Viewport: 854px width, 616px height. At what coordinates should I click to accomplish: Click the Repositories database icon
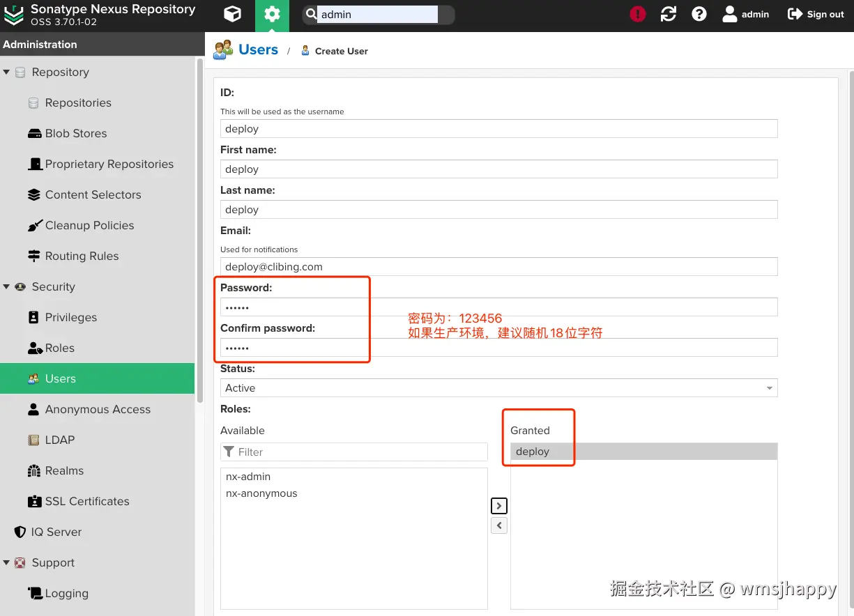(x=33, y=102)
